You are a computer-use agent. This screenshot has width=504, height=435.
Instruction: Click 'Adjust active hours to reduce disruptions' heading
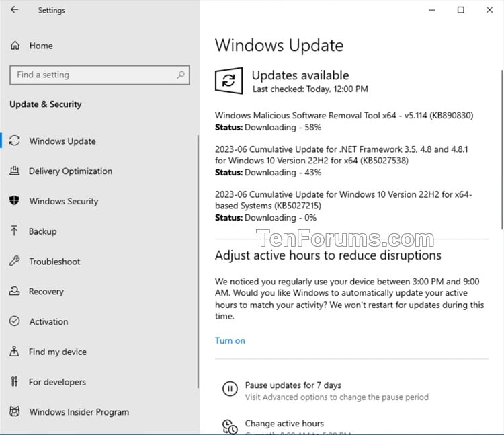[328, 255]
